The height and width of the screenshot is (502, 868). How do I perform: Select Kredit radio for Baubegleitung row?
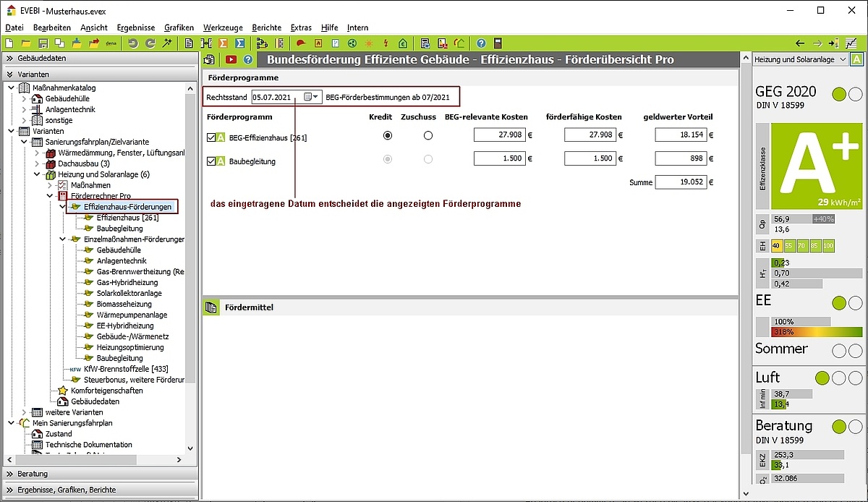pos(388,159)
